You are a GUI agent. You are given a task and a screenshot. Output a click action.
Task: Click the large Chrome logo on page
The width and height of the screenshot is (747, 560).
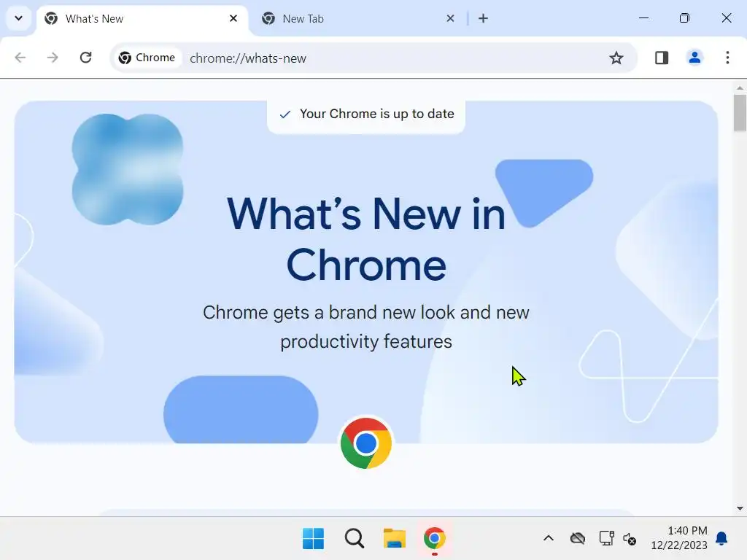366,443
